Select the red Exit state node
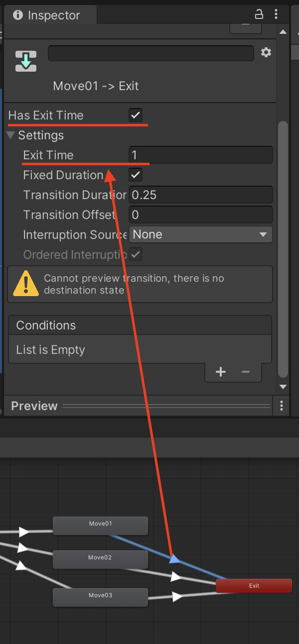 tap(254, 586)
